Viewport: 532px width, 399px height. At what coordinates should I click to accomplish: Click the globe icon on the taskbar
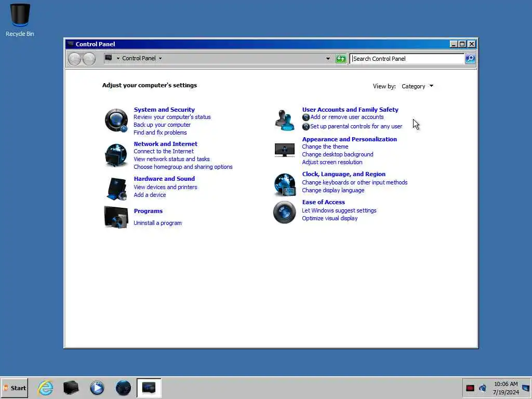click(123, 388)
